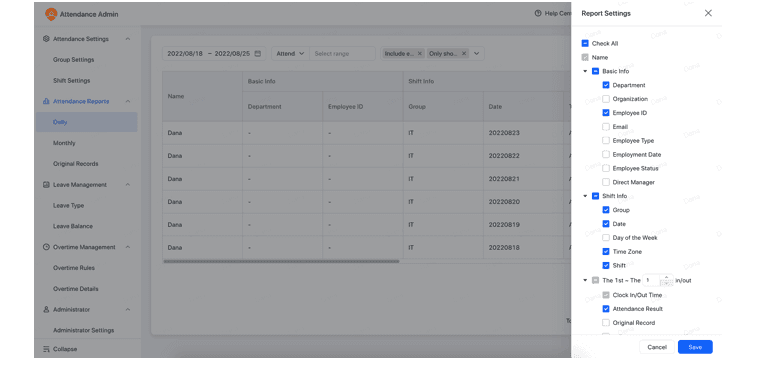The height and width of the screenshot is (366, 761).
Task: Collapse the Basic Info tree section
Action: [585, 71]
